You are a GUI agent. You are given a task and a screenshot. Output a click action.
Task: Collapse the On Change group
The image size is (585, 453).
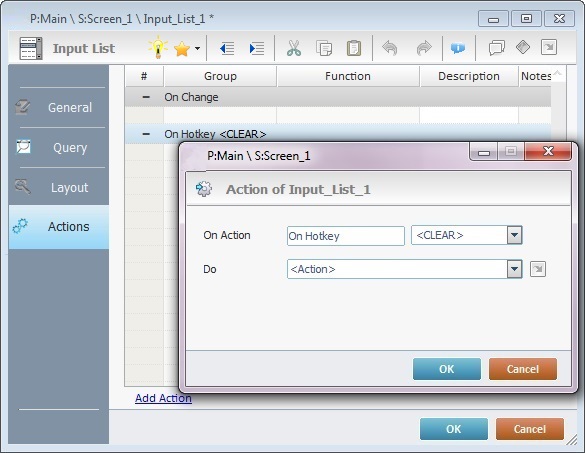click(146, 97)
